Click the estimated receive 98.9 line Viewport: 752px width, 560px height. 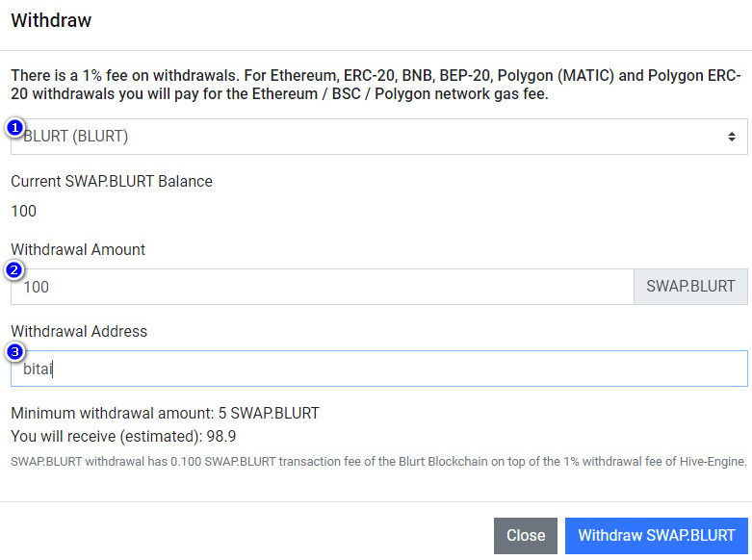[123, 436]
